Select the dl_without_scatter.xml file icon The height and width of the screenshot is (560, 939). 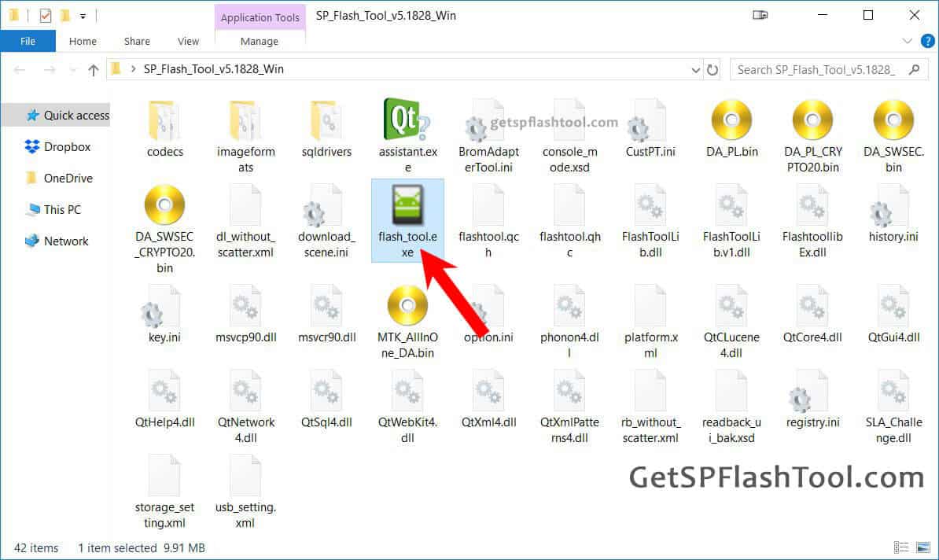245,205
